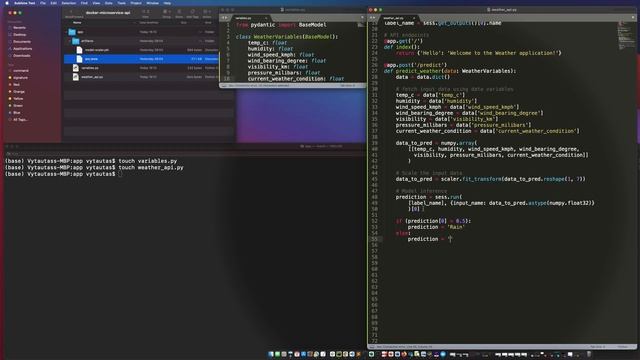Open the Apple menu
This screenshot has width=640, height=360.
tap(7, 3)
